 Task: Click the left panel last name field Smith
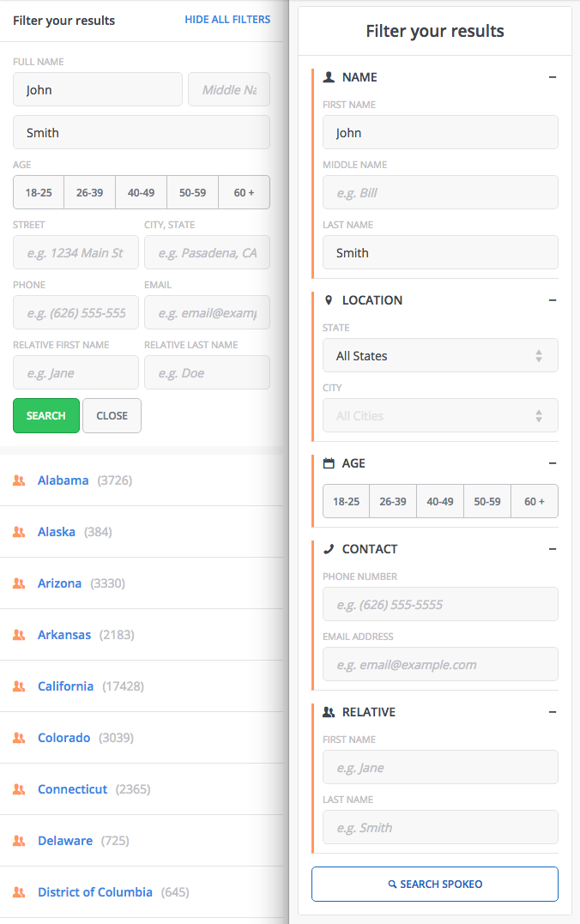(x=142, y=133)
